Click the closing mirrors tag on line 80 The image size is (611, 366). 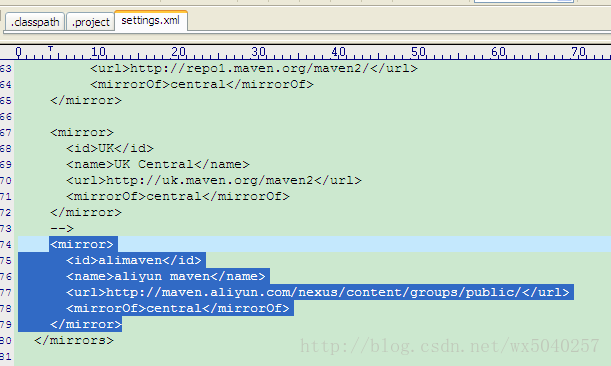click(74, 340)
